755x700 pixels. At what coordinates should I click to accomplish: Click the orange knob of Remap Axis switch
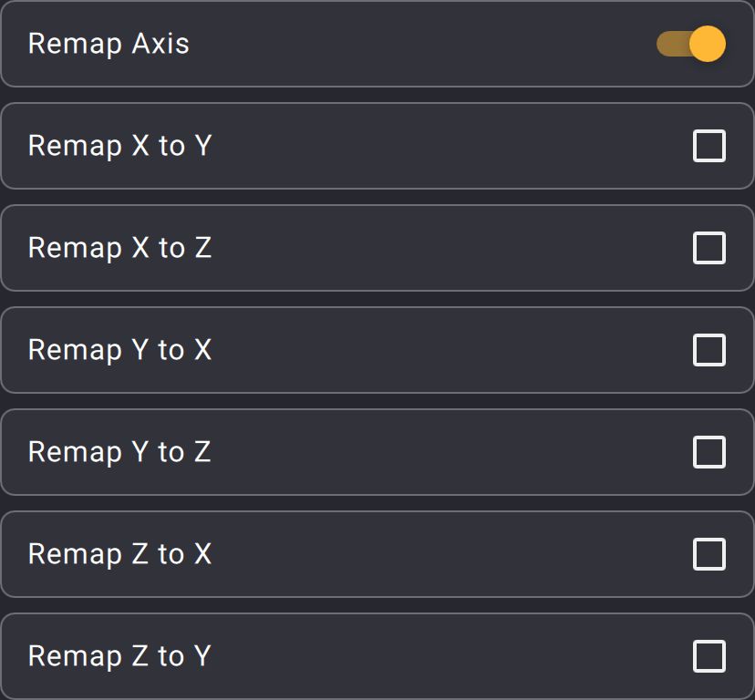coord(707,44)
